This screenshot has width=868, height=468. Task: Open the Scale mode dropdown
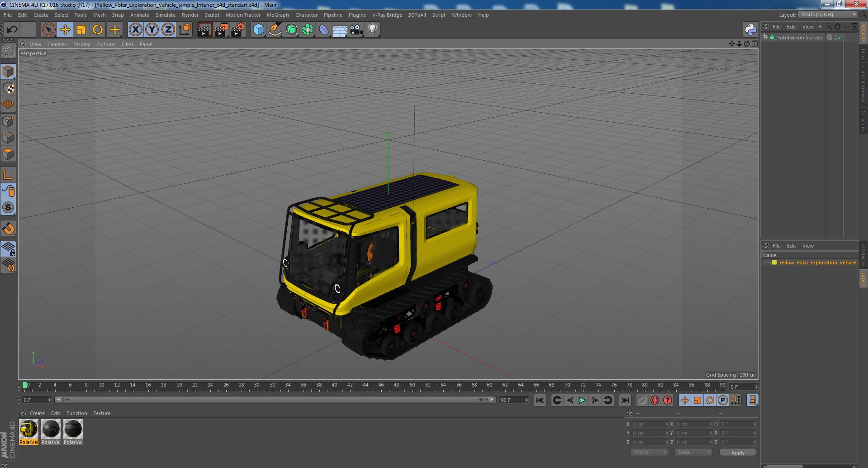pyautogui.click(x=693, y=452)
